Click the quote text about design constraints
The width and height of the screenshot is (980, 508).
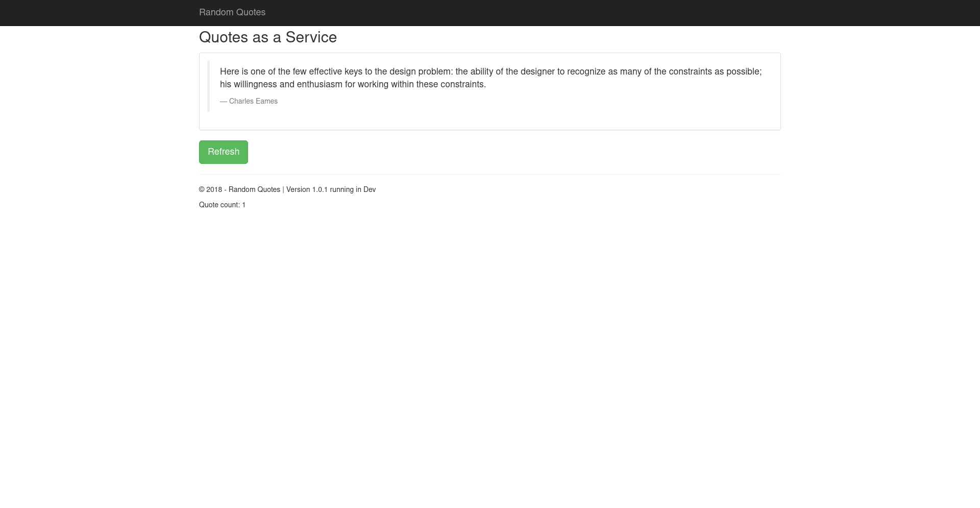[x=491, y=78]
